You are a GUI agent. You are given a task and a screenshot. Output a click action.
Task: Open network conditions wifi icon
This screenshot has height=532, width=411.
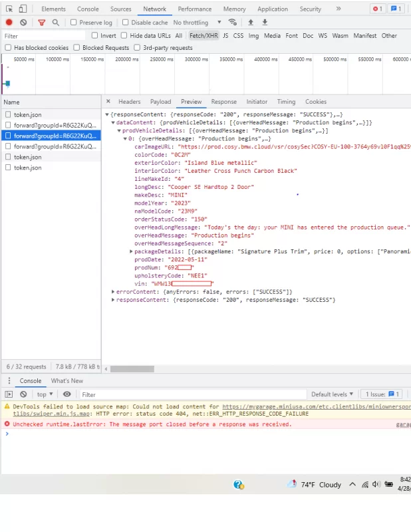tap(233, 23)
